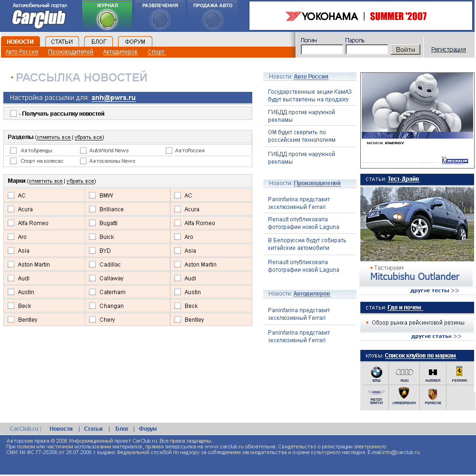The height and width of the screenshot is (476, 476).
Task: Click the Yokohama Summer 2007 banner
Action: (x=361, y=16)
